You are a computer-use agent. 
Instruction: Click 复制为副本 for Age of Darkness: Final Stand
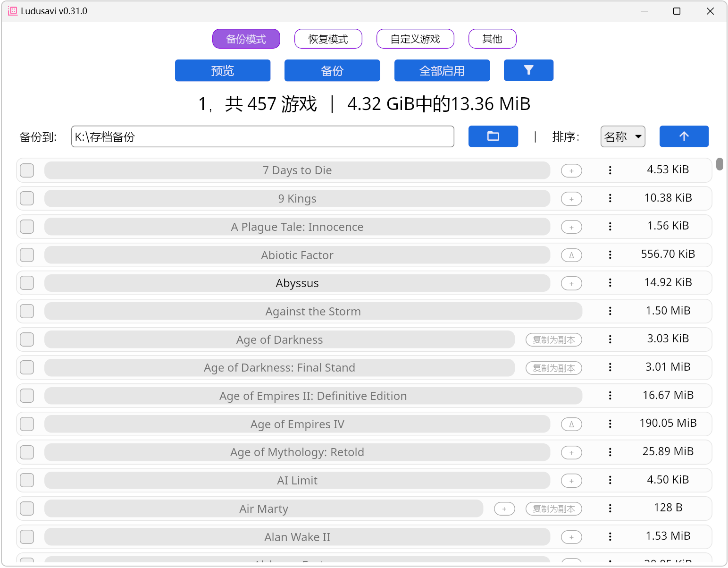(554, 368)
